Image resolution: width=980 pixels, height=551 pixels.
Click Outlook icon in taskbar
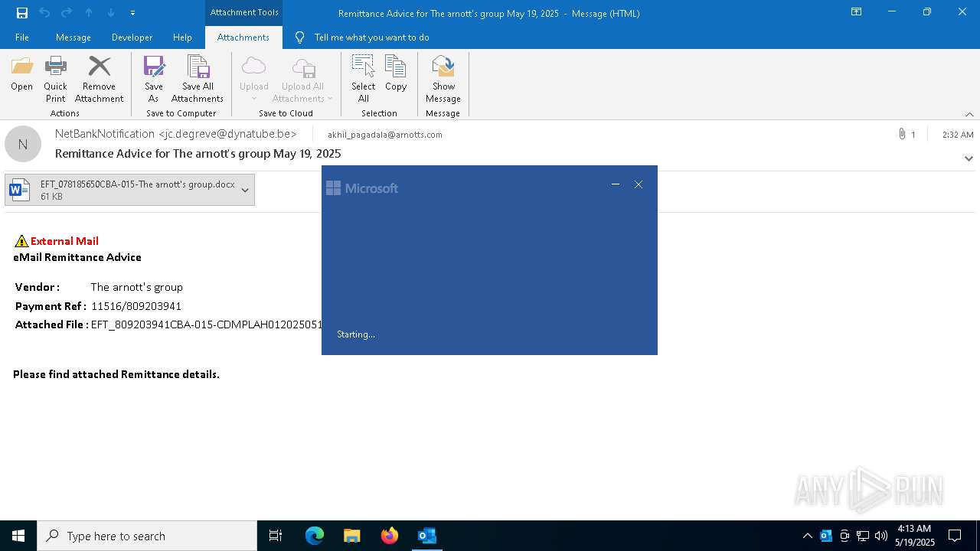point(427,536)
